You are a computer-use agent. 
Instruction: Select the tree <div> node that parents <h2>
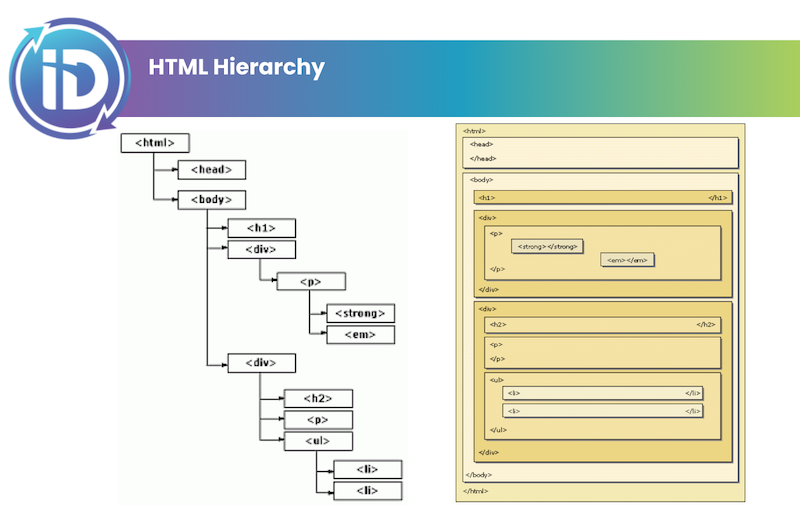[262, 363]
